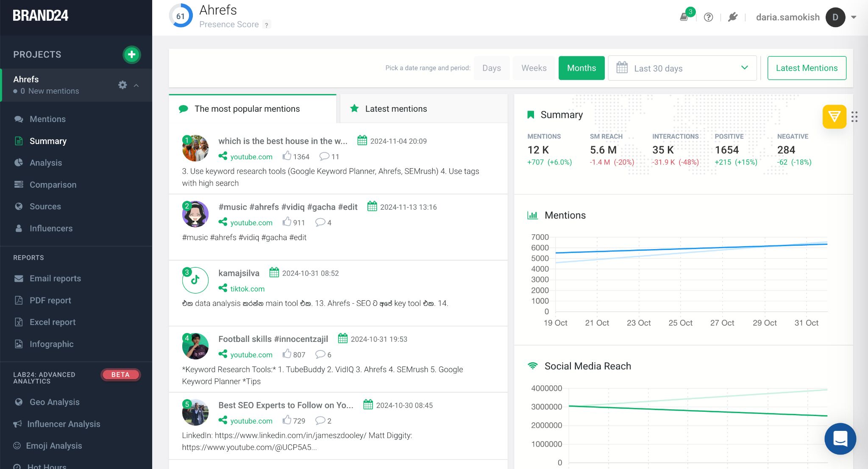The width and height of the screenshot is (868, 469).
Task: Switch to the Latest mentions tab
Action: 395,109
